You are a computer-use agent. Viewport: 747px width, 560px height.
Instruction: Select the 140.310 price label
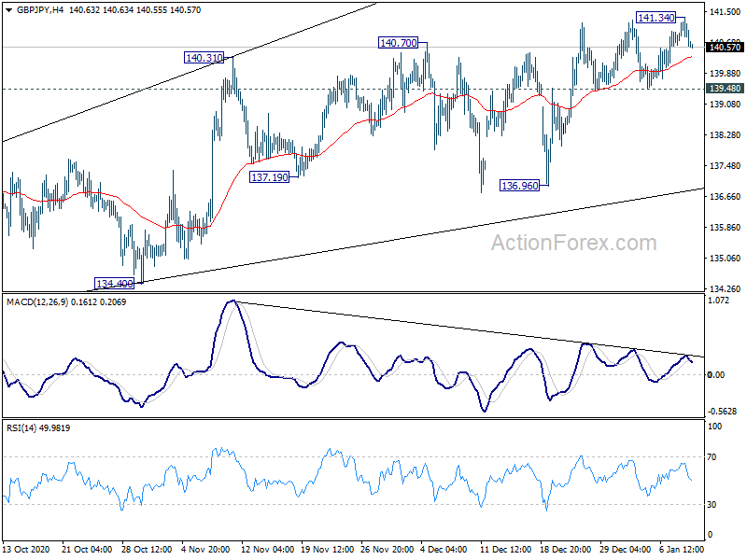pos(204,58)
